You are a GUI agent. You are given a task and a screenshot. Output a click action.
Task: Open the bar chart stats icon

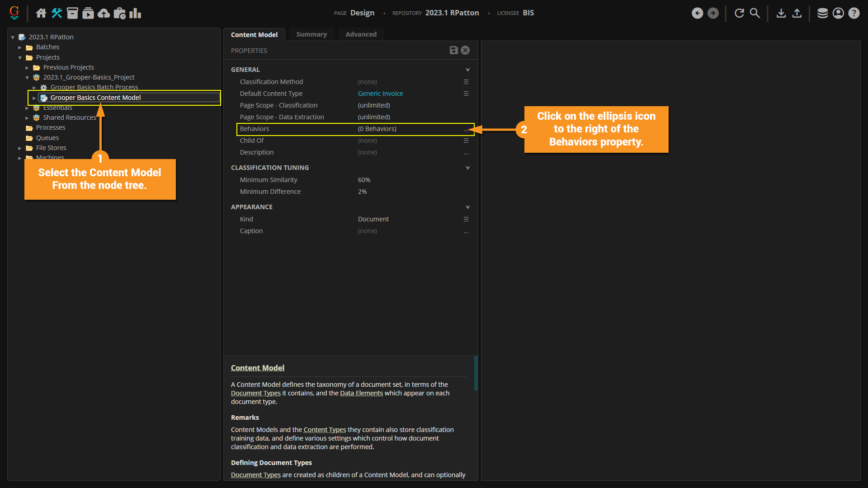(135, 13)
